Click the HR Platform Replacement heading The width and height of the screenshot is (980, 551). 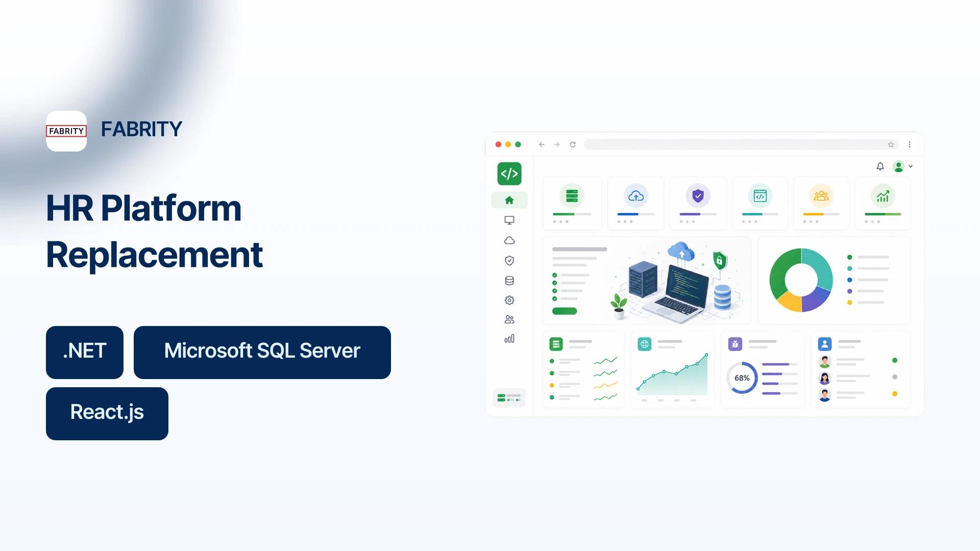tap(154, 231)
